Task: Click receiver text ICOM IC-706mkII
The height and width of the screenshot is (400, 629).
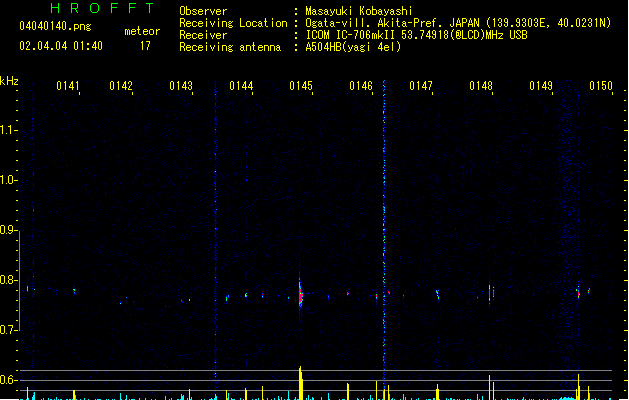Action: pyautogui.click(x=351, y=35)
